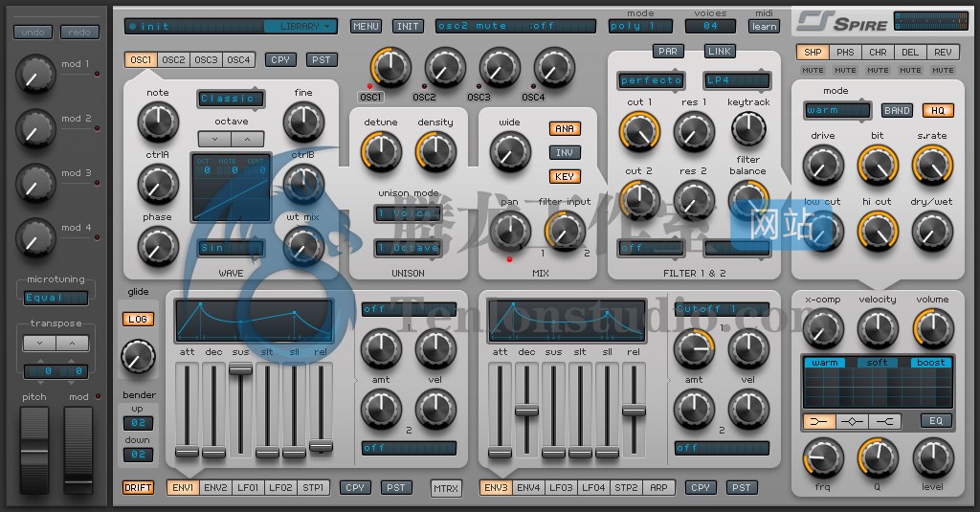Click the keytrack knob
Viewport: 980px width, 512px height.
[748, 128]
